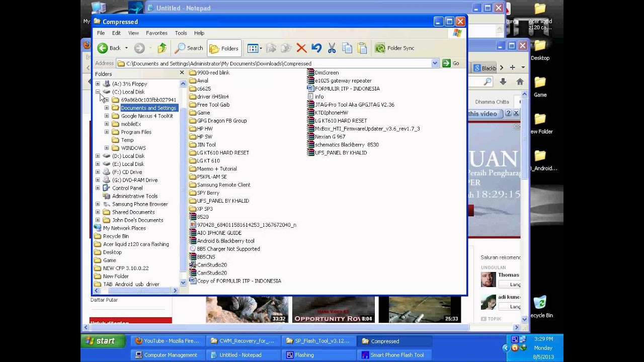Select Documents and Settings in the tree
Viewport: 644px width, 362px height.
148,108
